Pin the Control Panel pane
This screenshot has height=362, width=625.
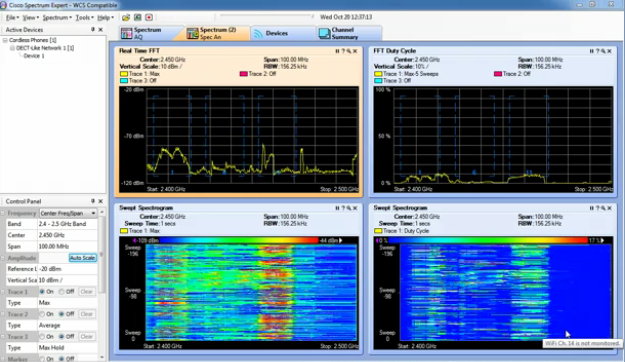point(92,201)
